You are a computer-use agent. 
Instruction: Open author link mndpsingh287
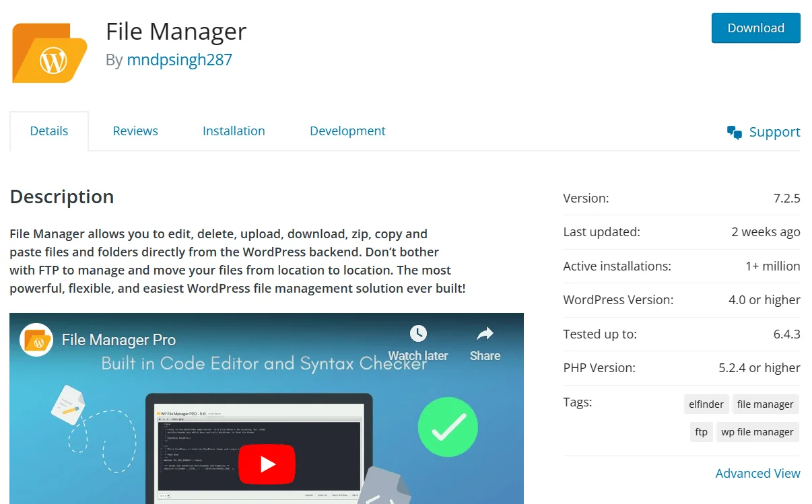coord(179,59)
